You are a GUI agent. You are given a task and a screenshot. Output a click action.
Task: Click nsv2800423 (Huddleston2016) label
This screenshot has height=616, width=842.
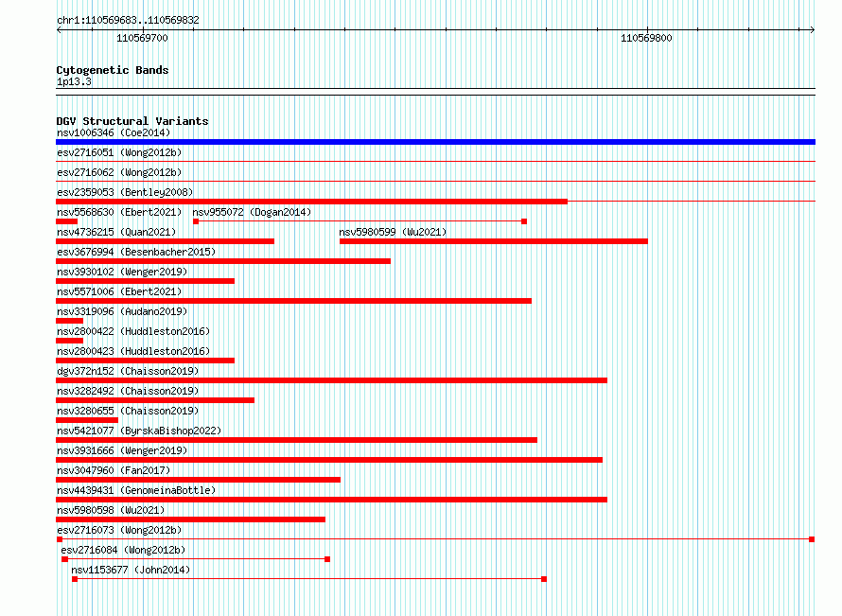click(x=133, y=351)
